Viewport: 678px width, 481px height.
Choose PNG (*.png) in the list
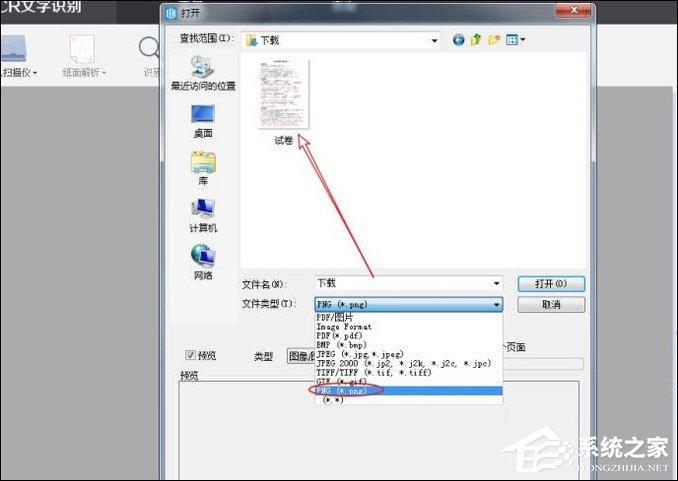[409, 391]
